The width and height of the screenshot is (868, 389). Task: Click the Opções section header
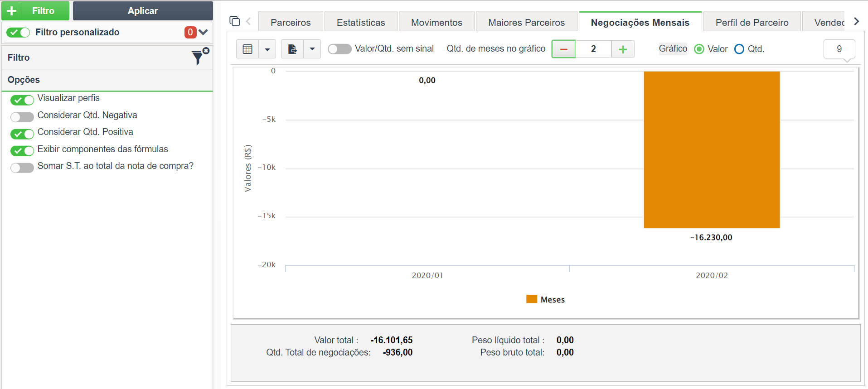point(107,80)
